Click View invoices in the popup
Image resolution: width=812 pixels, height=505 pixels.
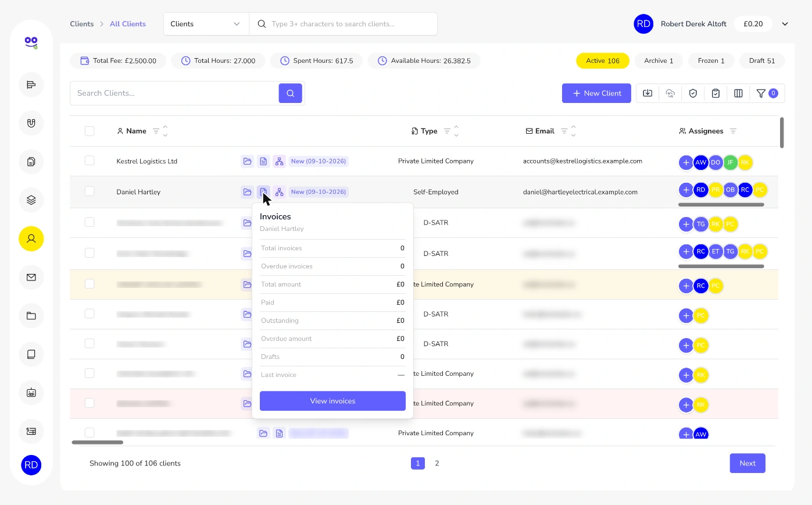point(332,401)
